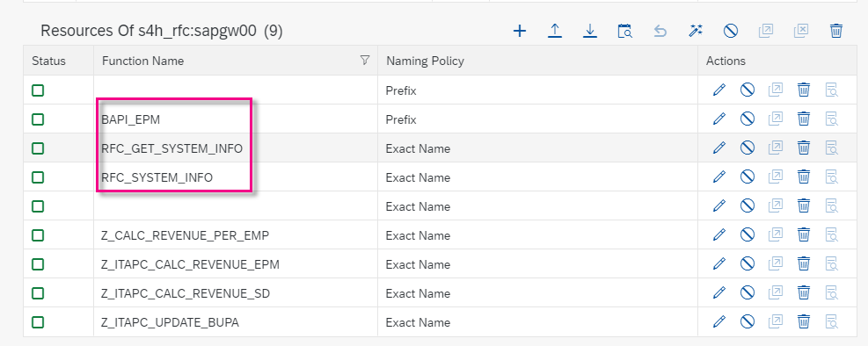Disable the RFC_SYSTEM_INFO resource
Viewport: 868px width, 346px height.
point(748,177)
